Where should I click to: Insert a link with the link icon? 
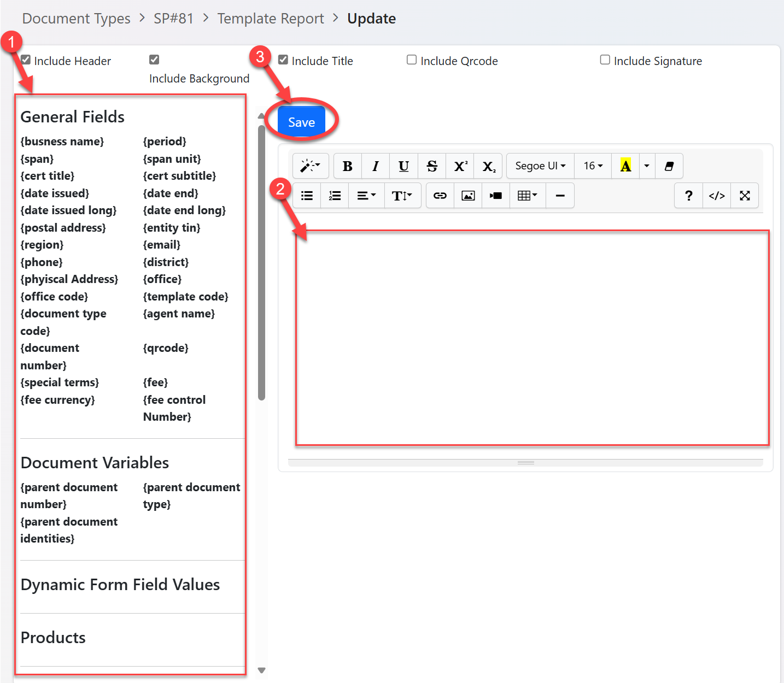[440, 196]
